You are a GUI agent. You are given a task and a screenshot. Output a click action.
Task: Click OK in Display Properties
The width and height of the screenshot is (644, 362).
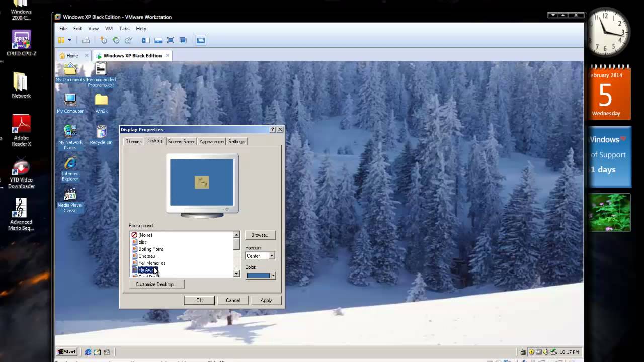coord(199,300)
